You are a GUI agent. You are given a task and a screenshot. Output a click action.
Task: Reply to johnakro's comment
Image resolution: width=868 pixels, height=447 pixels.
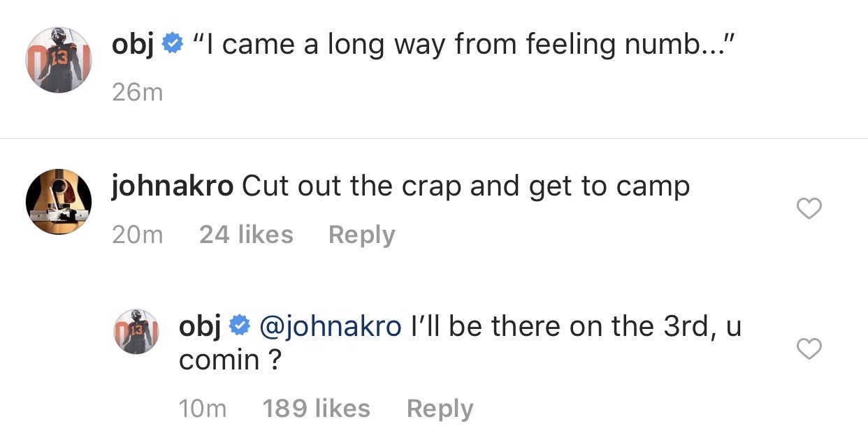pyautogui.click(x=361, y=235)
